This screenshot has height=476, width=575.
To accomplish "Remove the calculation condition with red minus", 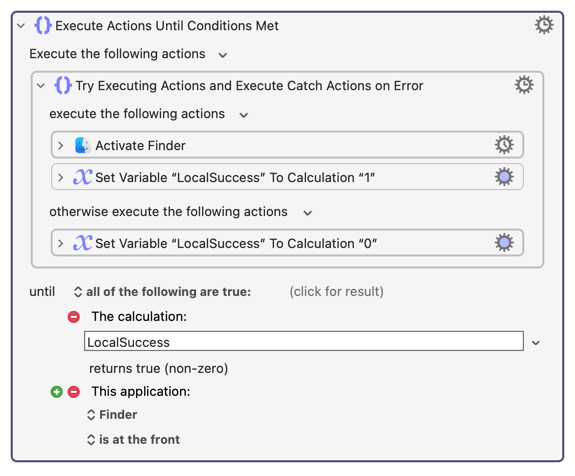I will (74, 317).
